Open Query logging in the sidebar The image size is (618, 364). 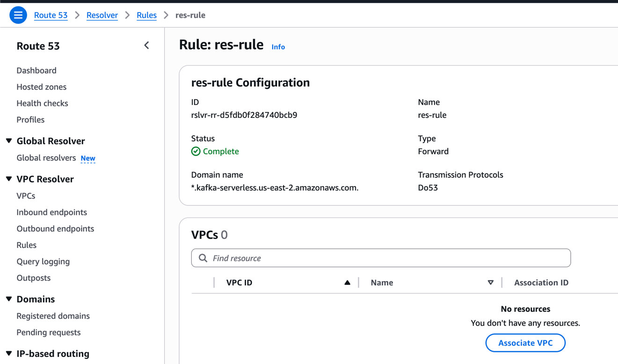[x=43, y=262]
